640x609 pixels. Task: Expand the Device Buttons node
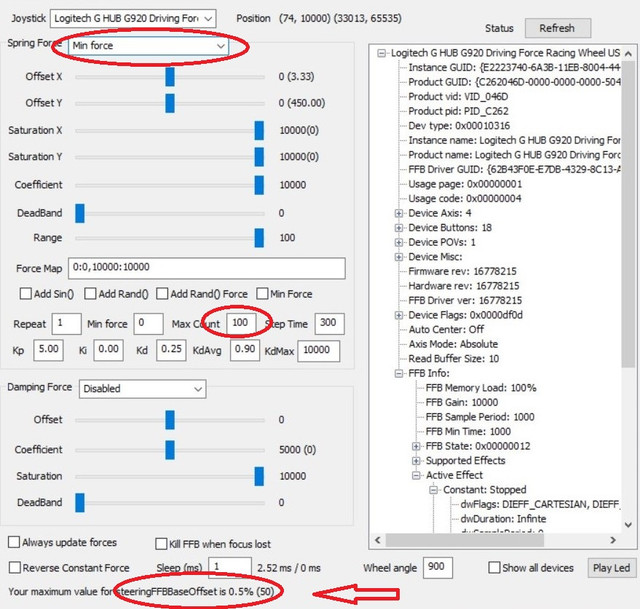coord(399,228)
